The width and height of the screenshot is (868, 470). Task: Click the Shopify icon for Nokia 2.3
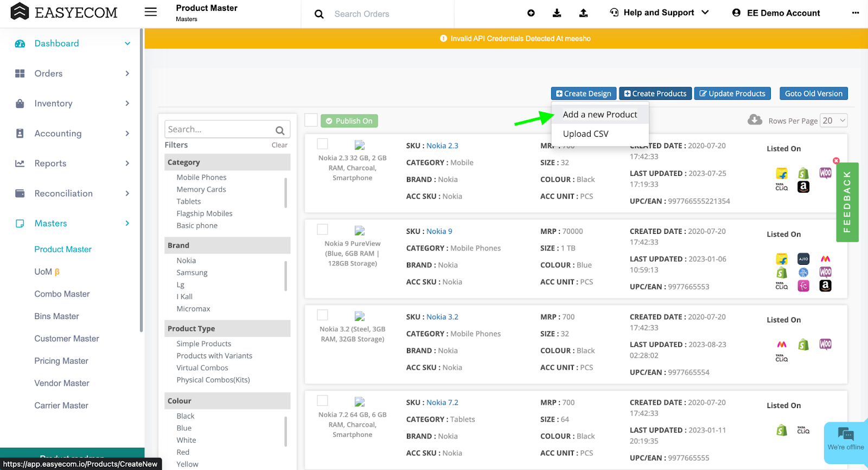pyautogui.click(x=803, y=174)
